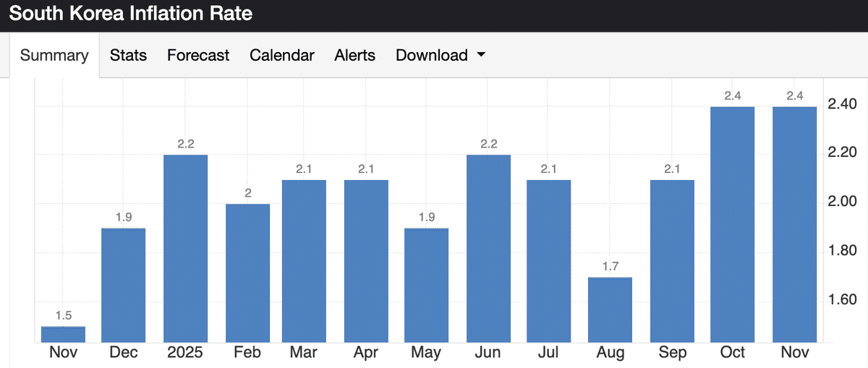868x368 pixels.
Task: Select the Dec bar showing 1.9
Action: pyautogui.click(x=124, y=285)
